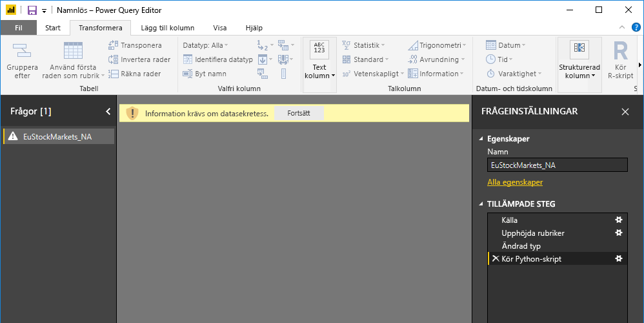Open the Statistik dropdown
This screenshot has width=644, height=323.
(x=363, y=45)
